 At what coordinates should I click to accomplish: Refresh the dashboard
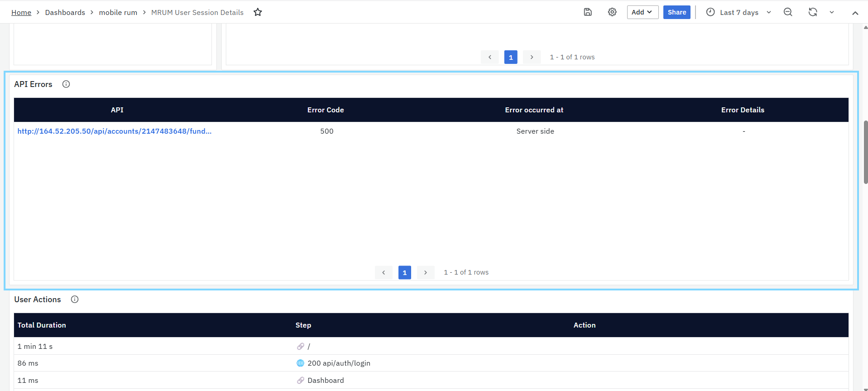[813, 12]
